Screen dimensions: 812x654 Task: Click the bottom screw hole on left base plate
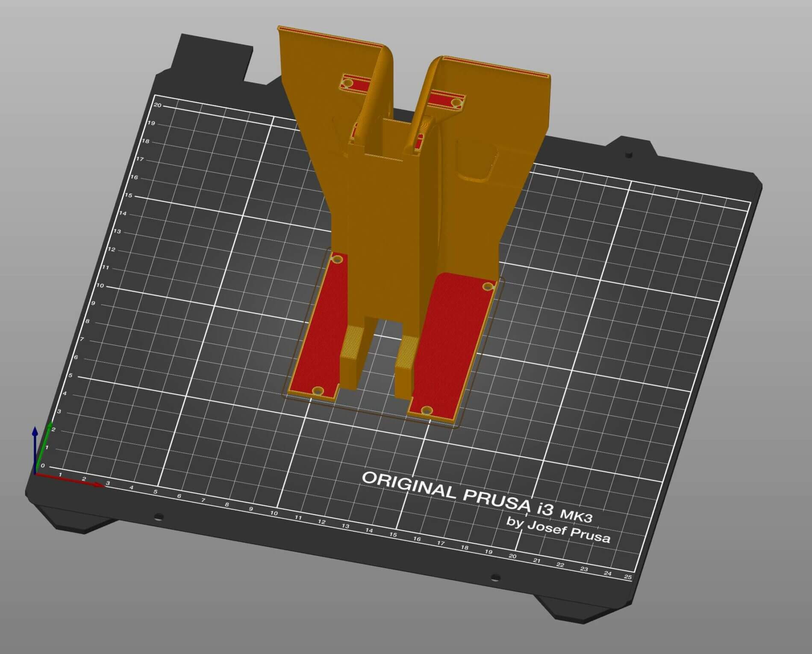318,390
